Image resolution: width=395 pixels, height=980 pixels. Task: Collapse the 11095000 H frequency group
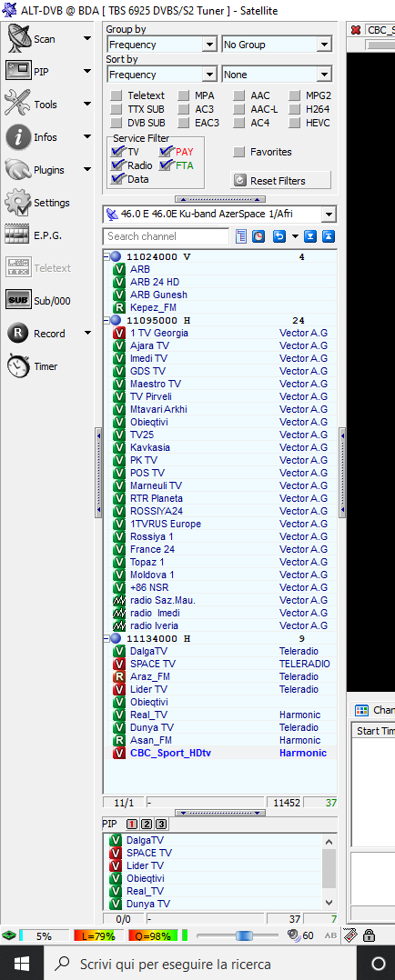pyautogui.click(x=106, y=321)
